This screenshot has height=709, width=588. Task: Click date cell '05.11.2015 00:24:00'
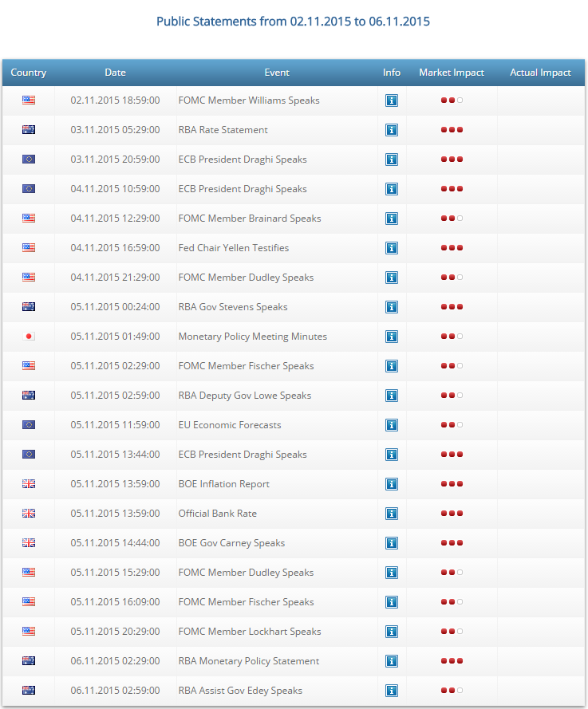(x=116, y=306)
